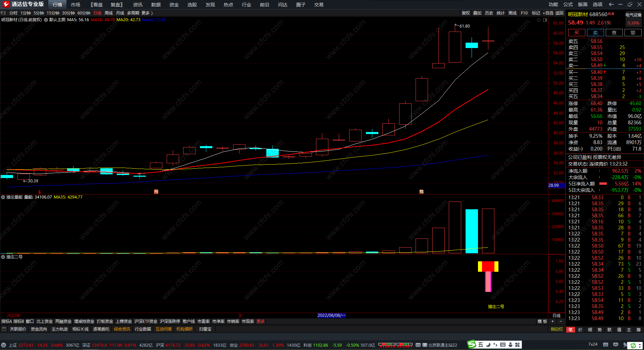644x350 pixels.
Task: Expand the 猎庄二号 indicator selector
Action: point(3,257)
